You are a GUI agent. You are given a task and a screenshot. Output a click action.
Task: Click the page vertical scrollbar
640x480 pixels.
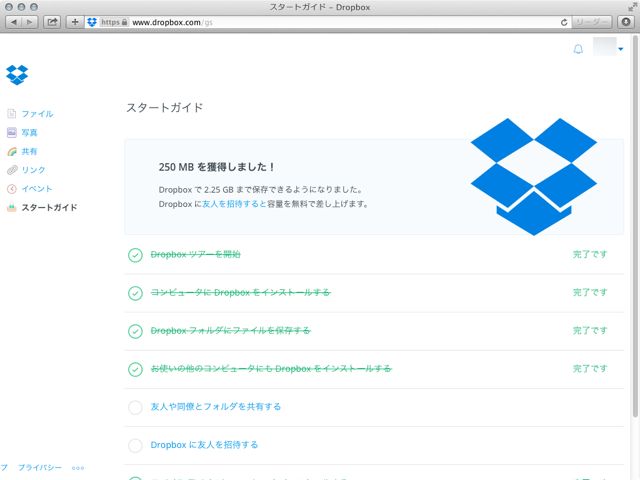(x=635, y=227)
